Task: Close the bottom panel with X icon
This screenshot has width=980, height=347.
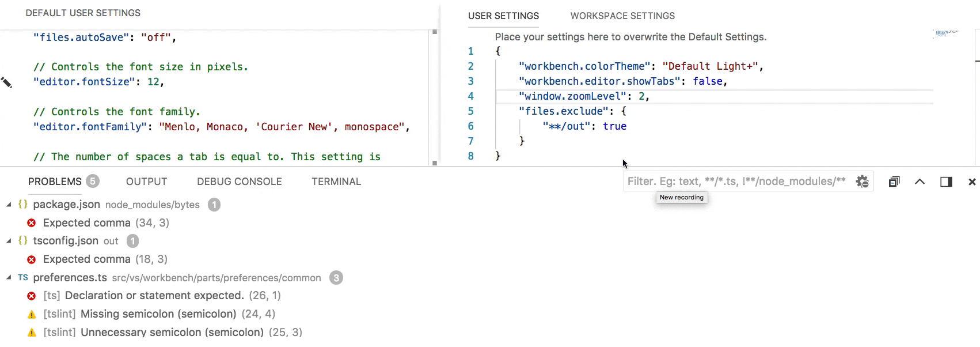Action: pyautogui.click(x=972, y=182)
